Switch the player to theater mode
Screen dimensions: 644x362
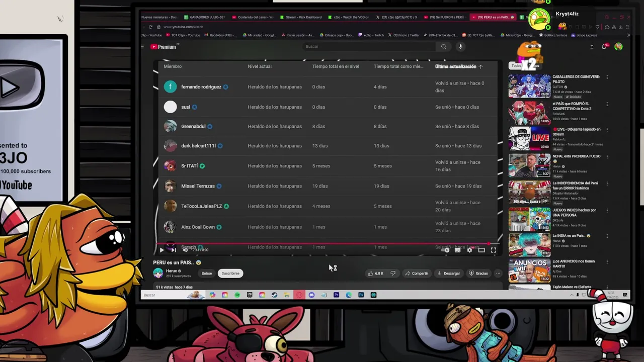click(481, 250)
